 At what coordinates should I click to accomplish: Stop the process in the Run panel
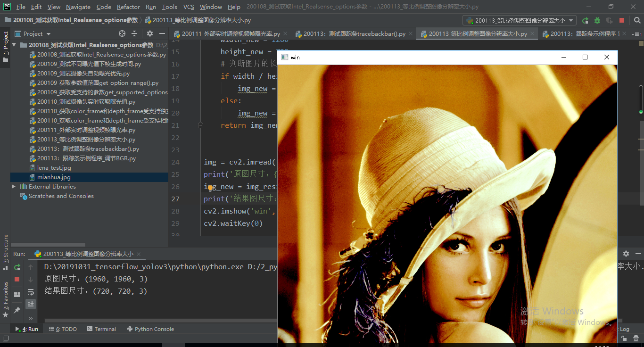pos(17,279)
